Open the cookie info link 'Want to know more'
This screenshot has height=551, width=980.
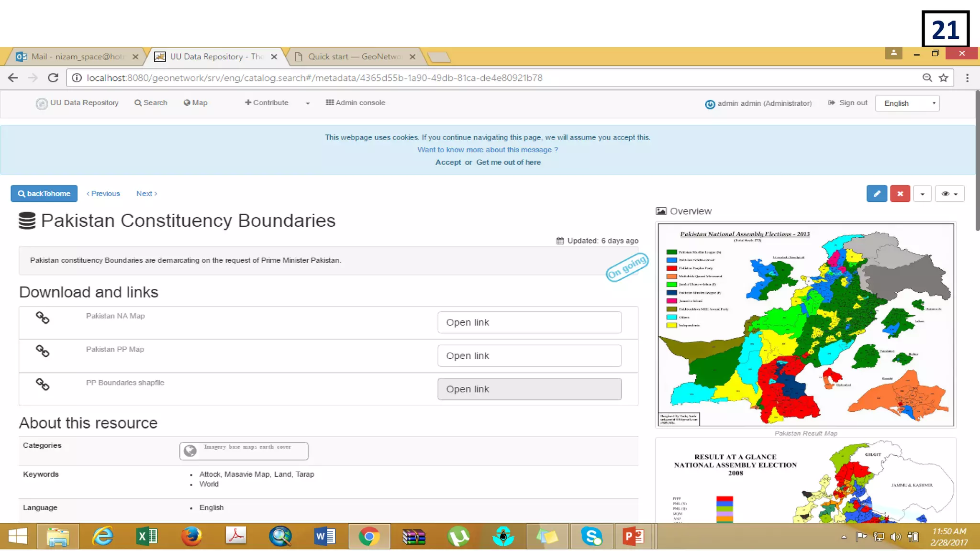pyautogui.click(x=488, y=150)
